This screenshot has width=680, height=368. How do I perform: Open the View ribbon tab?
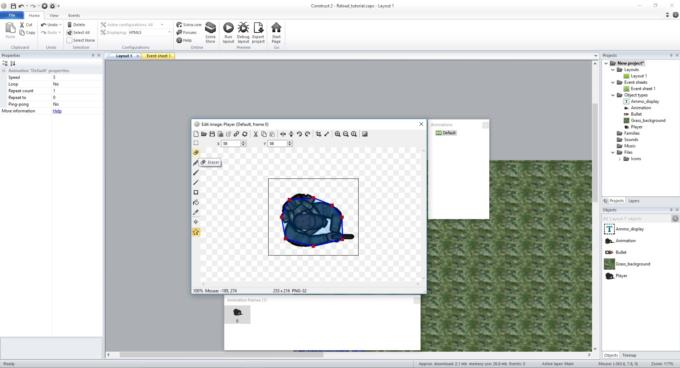tap(54, 15)
